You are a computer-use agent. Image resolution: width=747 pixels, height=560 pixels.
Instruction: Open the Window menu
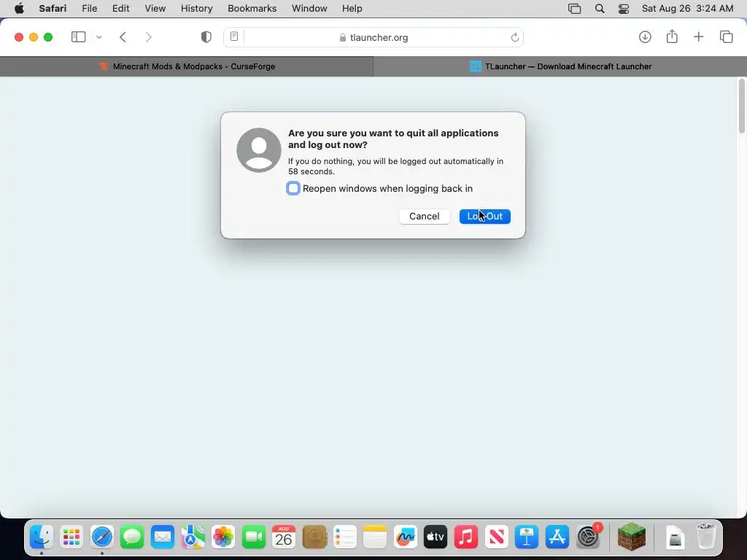pyautogui.click(x=309, y=9)
